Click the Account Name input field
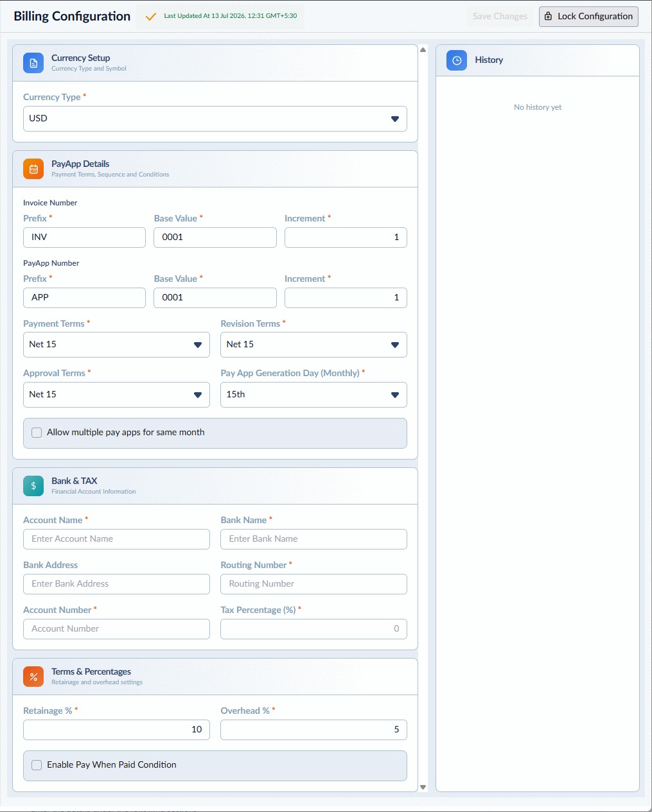This screenshot has height=812, width=652. click(116, 539)
